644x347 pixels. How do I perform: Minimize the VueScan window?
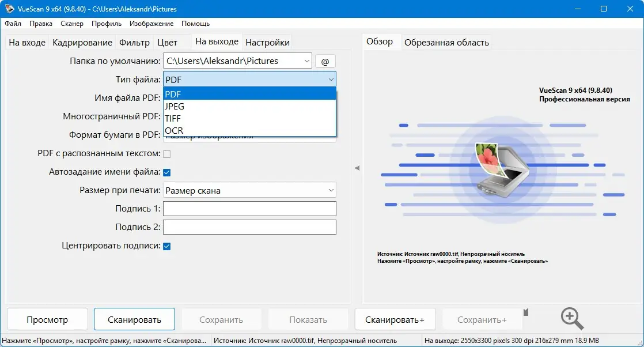point(577,9)
